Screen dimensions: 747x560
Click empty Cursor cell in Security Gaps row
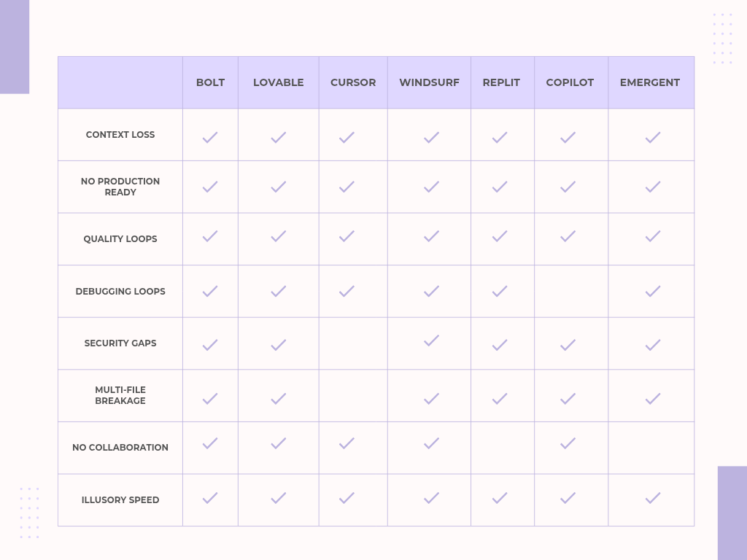coord(353,343)
